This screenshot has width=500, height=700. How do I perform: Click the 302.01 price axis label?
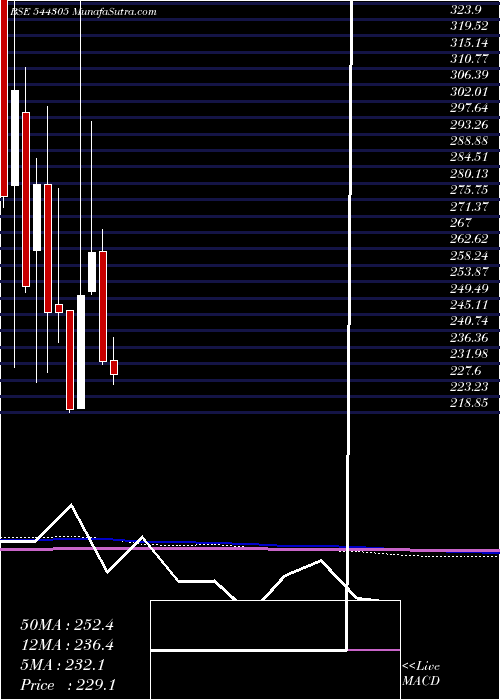coord(469,92)
